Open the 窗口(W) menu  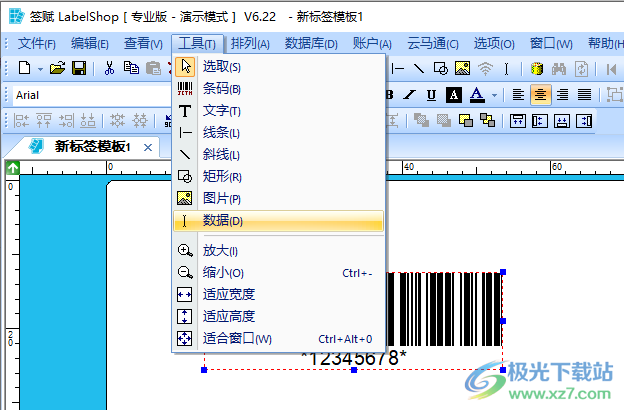pos(551,43)
